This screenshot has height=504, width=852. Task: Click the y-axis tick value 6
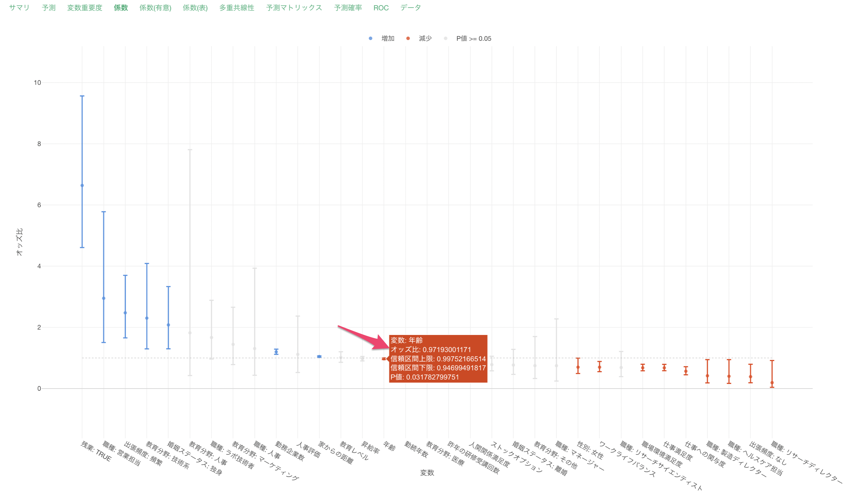(x=39, y=205)
